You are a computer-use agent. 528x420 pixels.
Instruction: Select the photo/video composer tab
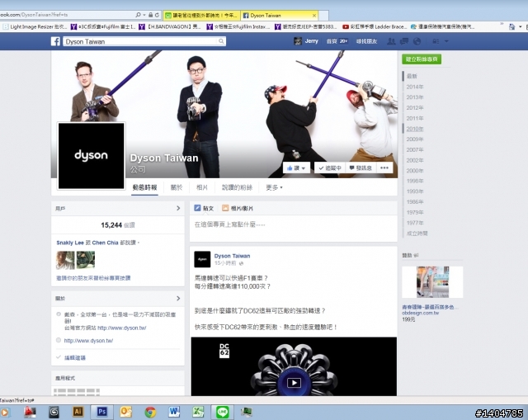pyautogui.click(x=238, y=208)
